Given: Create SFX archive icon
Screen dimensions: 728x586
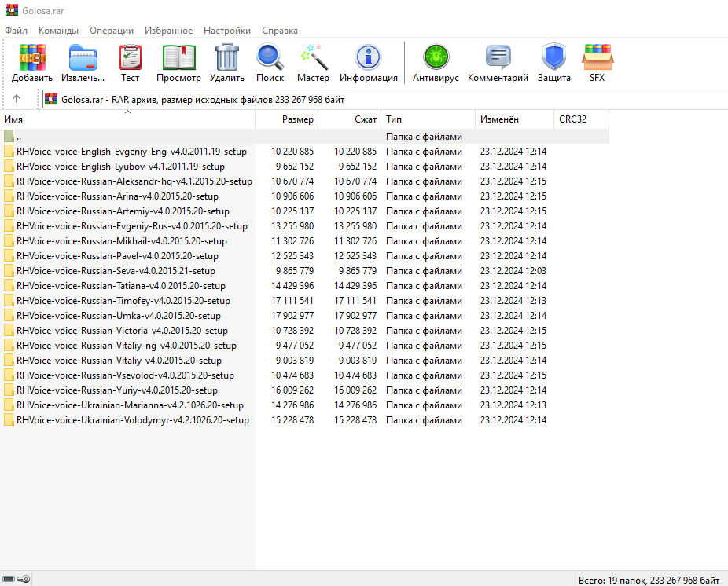Looking at the screenshot, I should [597, 58].
